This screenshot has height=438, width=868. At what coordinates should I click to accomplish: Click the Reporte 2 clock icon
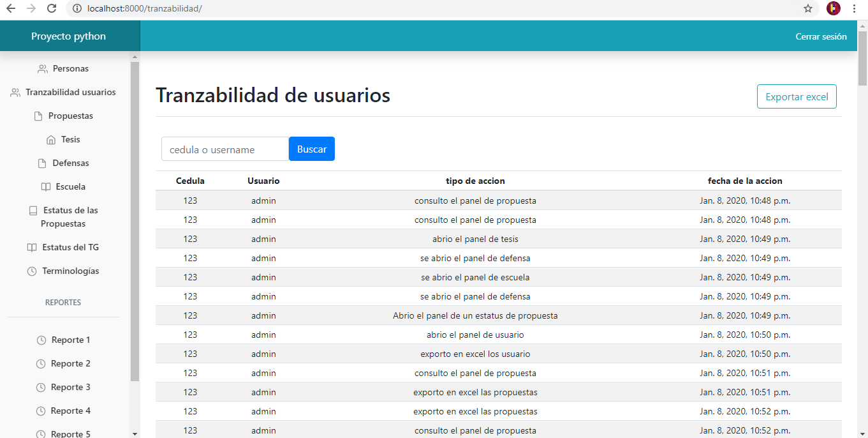pos(41,364)
